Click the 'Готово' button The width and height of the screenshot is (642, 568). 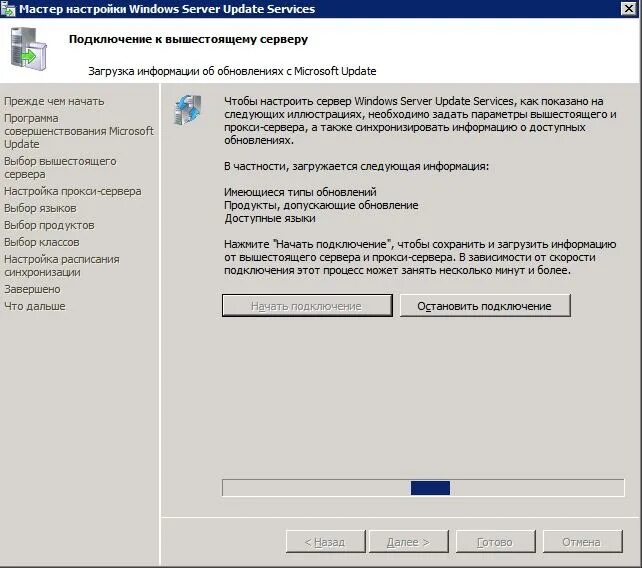pos(495,542)
